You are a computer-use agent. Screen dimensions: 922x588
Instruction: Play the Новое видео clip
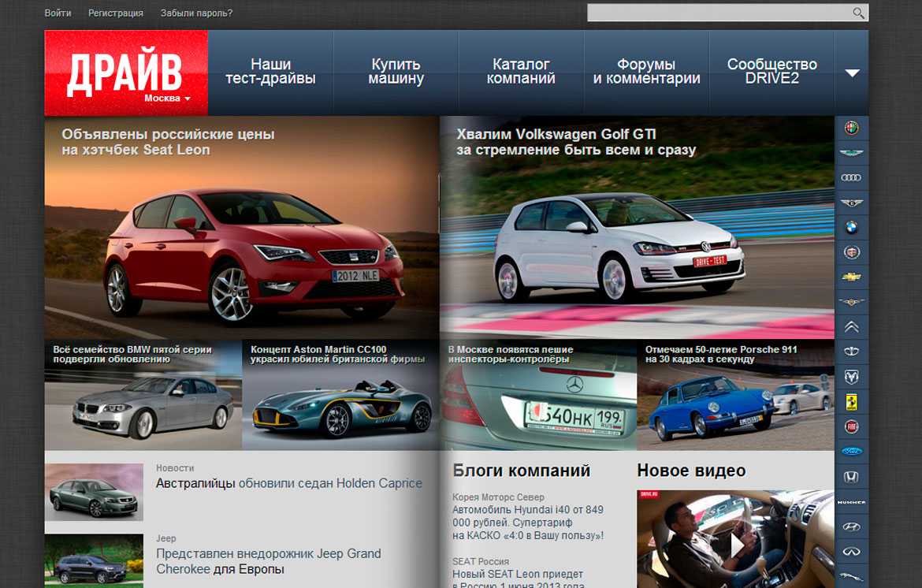735,545
